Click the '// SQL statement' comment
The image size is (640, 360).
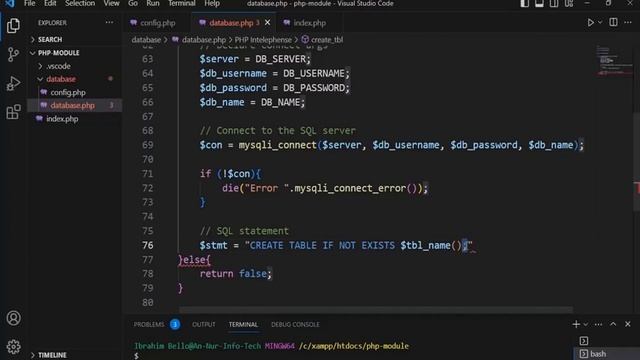point(244,231)
